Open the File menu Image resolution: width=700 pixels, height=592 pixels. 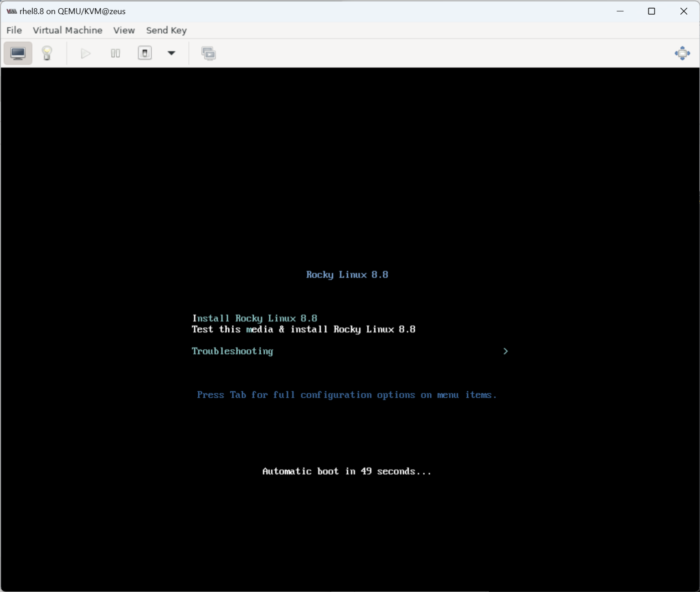click(x=14, y=30)
